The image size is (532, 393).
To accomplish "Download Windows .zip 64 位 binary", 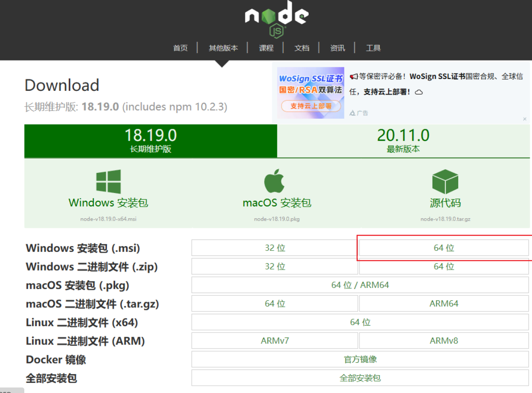I will click(444, 266).
